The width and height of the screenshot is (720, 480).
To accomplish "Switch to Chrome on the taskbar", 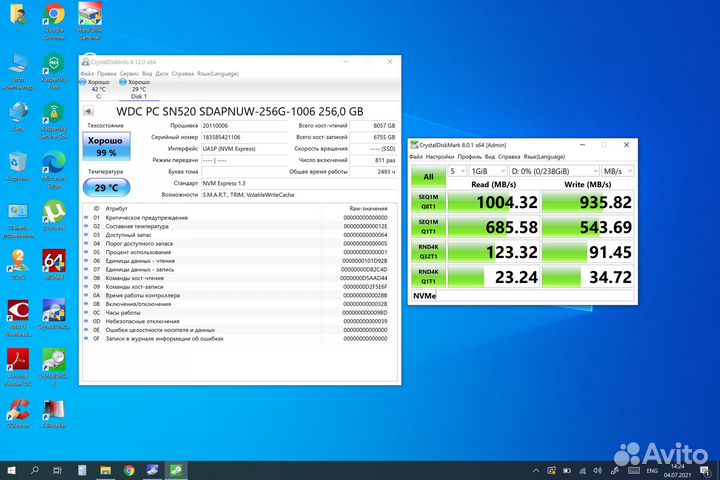I will [129, 470].
